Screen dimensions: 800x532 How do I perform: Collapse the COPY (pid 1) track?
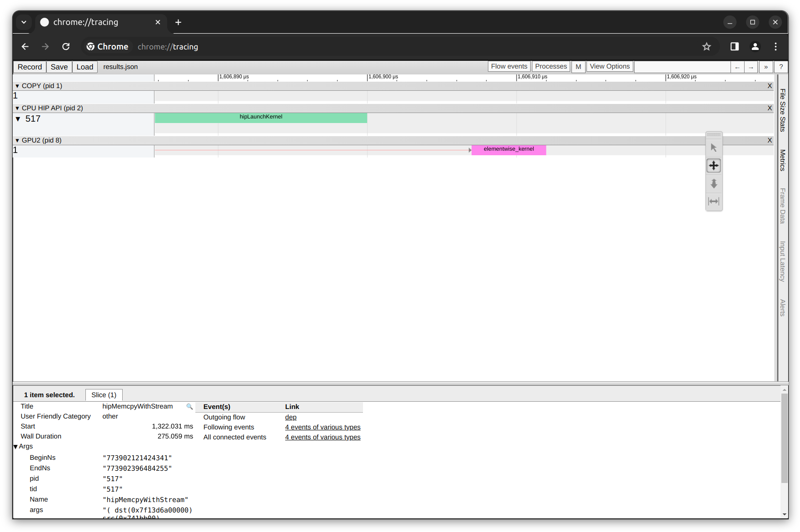[17, 85]
